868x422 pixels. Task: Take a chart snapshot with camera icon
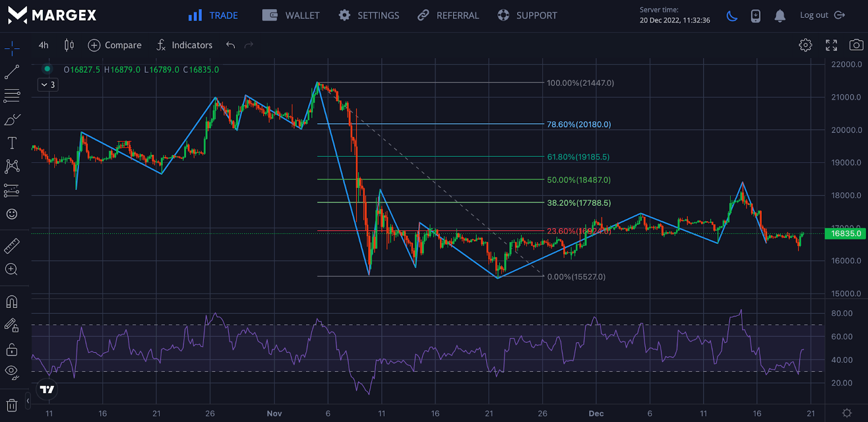856,45
